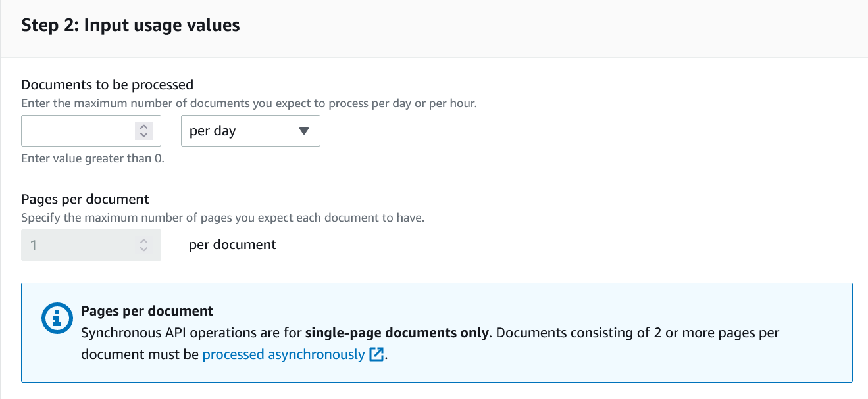Click the dropdown caret on the frequency selector
The height and width of the screenshot is (399, 868).
click(303, 131)
